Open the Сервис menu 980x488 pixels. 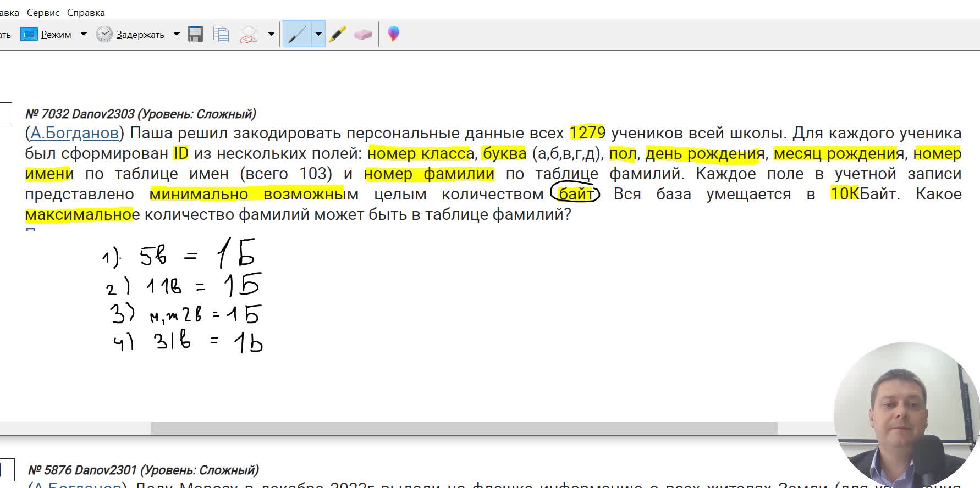(43, 12)
